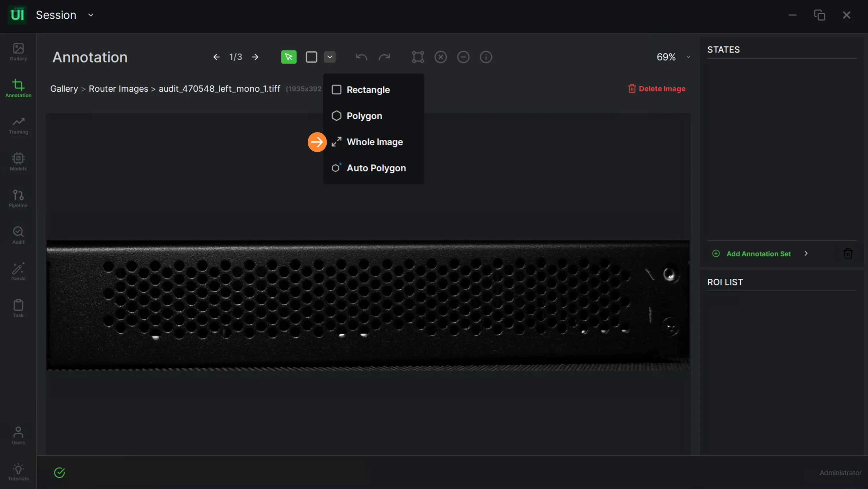
Task: Open the Users section
Action: [x=18, y=436]
